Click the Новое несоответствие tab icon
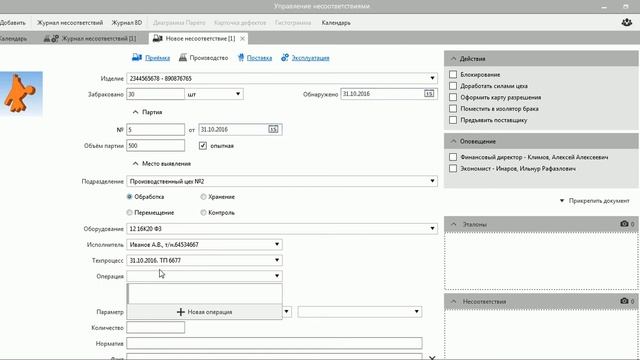The height and width of the screenshot is (360, 640). click(x=158, y=38)
